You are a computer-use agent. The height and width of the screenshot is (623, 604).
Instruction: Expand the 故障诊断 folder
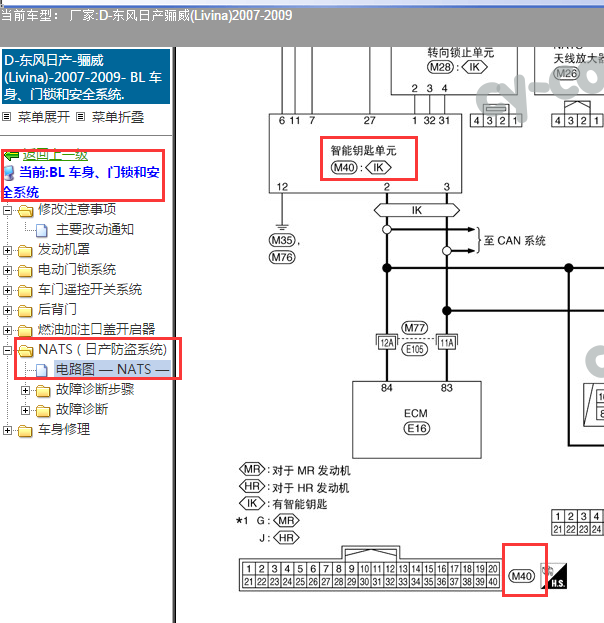click(25, 410)
